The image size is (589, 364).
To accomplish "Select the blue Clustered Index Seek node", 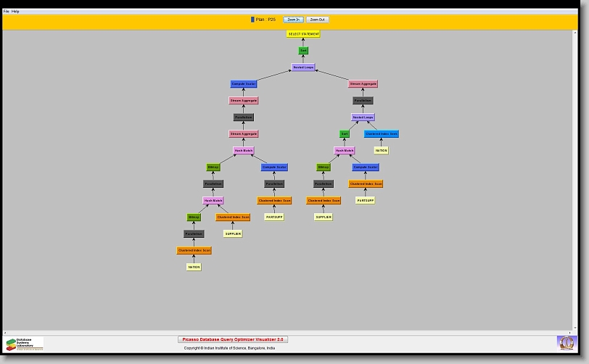I will [382, 134].
